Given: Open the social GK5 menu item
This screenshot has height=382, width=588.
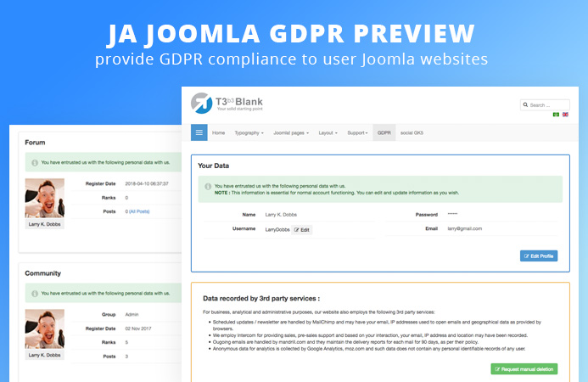Looking at the screenshot, I should pos(412,133).
